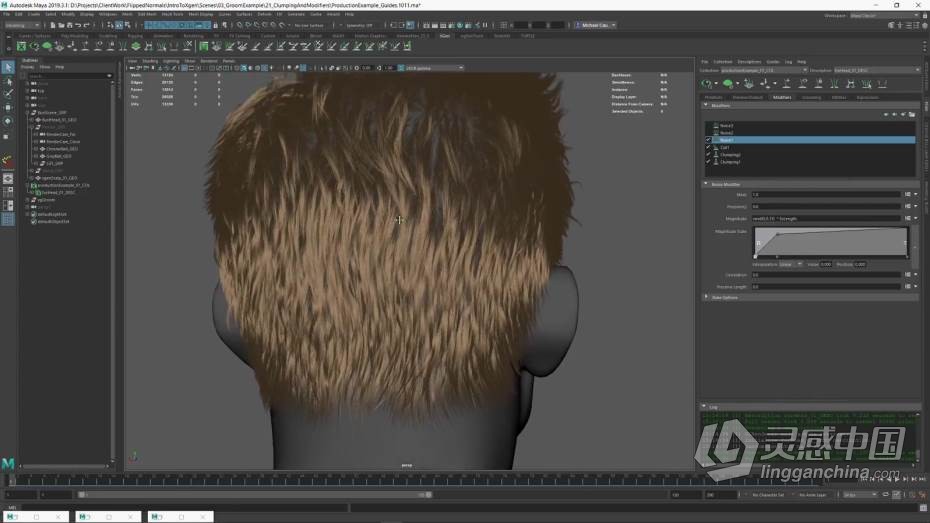Expand the Bake Options section
Viewport: 930px width, 523px height.
coord(706,297)
